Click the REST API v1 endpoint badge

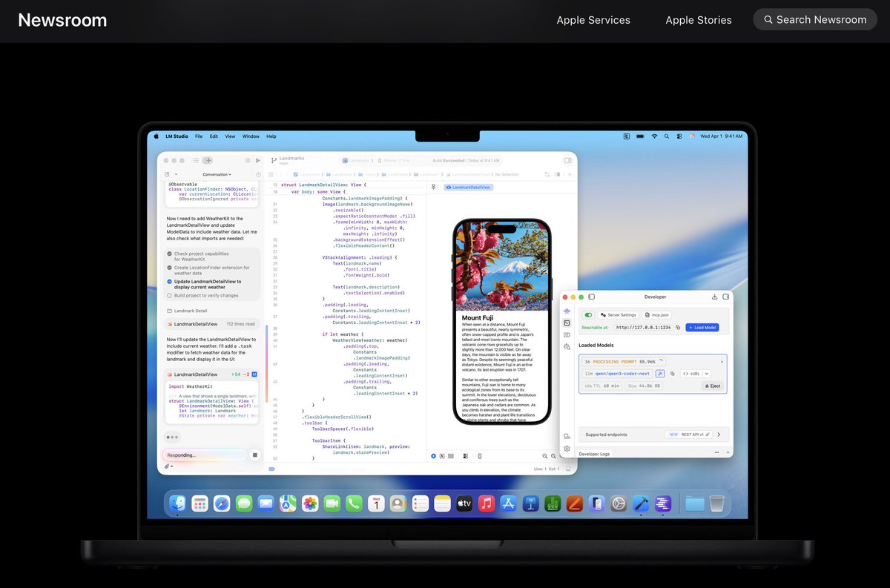click(688, 435)
